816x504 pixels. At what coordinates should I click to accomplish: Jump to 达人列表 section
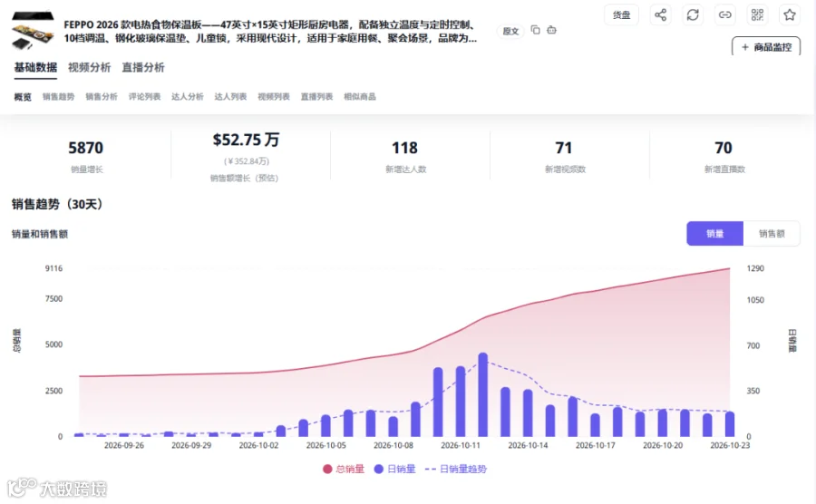point(230,97)
